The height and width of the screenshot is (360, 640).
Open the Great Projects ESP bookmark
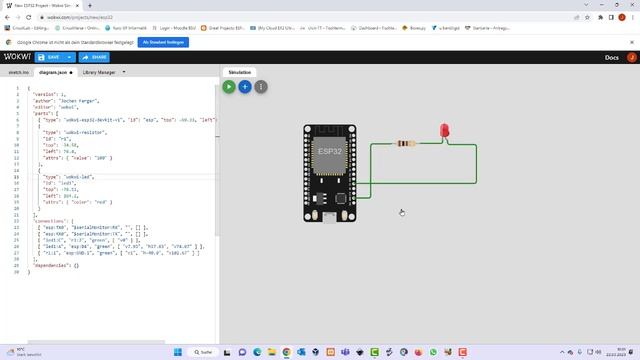pyautogui.click(x=222, y=28)
